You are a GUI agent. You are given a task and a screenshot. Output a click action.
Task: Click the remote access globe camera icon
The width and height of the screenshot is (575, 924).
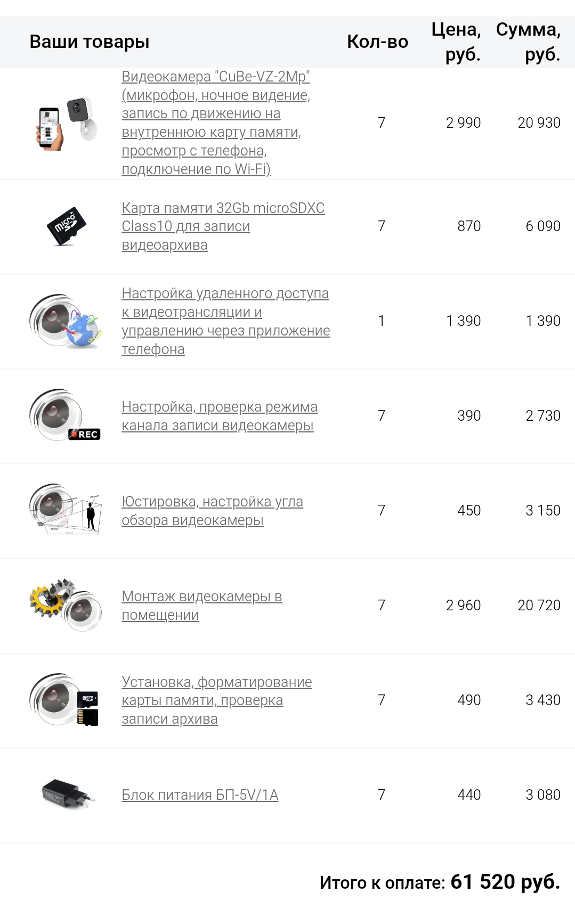point(66,321)
